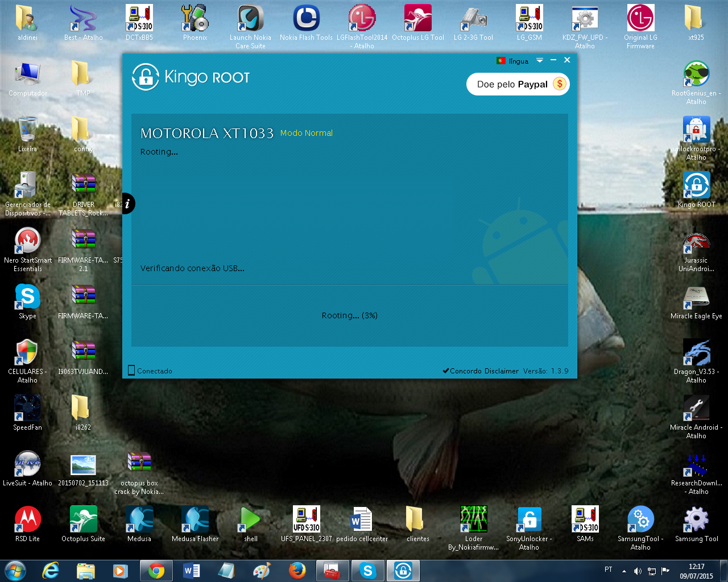Expand the dropdown arrow next to língua

coord(540,60)
